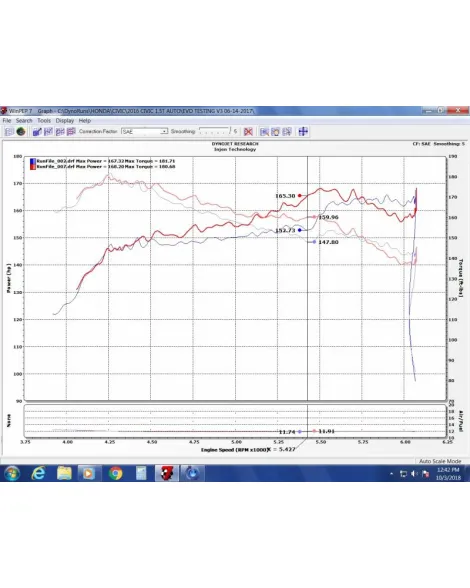Open the Tools menu
470x588 pixels.
[x=44, y=121]
